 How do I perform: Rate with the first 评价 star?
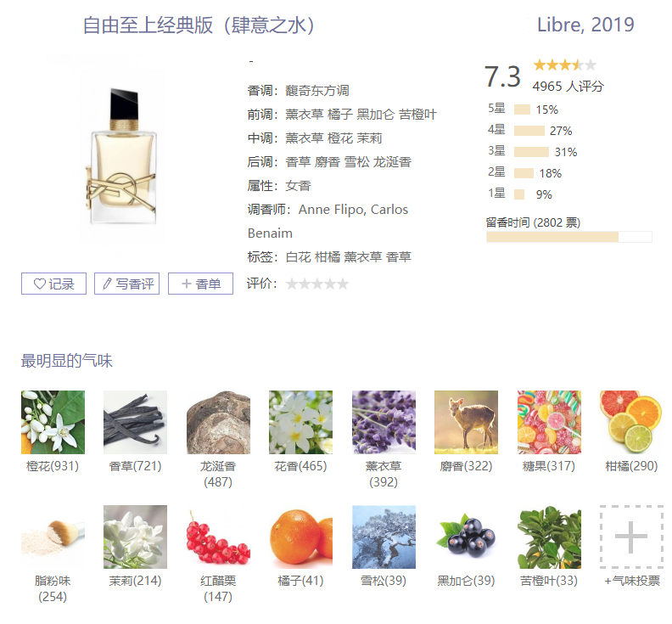pos(292,284)
